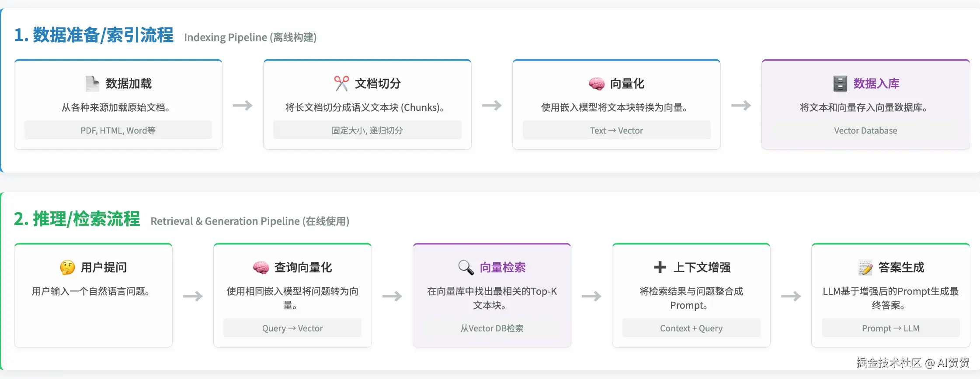Click the document icon beside 数据加载
Image resolution: width=980 pixels, height=379 pixels.
(x=92, y=83)
